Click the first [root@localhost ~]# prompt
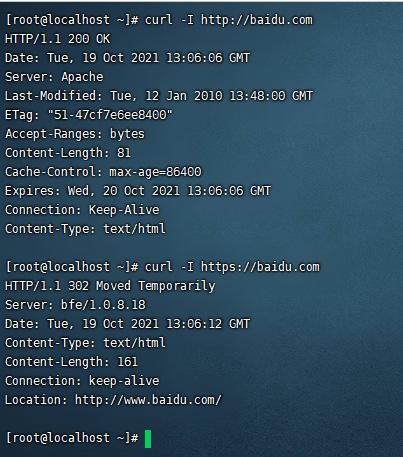This screenshot has height=457, width=403. pos(72,20)
